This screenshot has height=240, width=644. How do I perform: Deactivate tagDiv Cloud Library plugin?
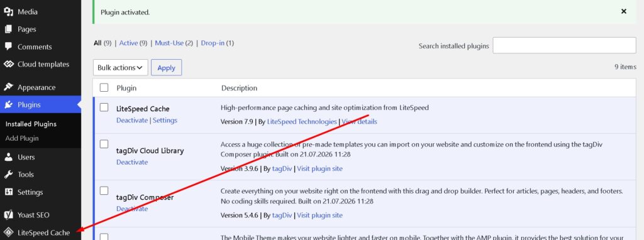tap(132, 162)
